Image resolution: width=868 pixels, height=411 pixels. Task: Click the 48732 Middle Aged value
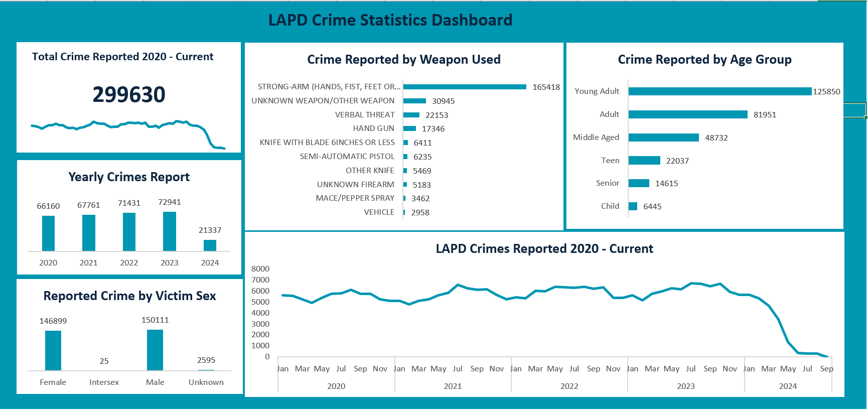716,138
